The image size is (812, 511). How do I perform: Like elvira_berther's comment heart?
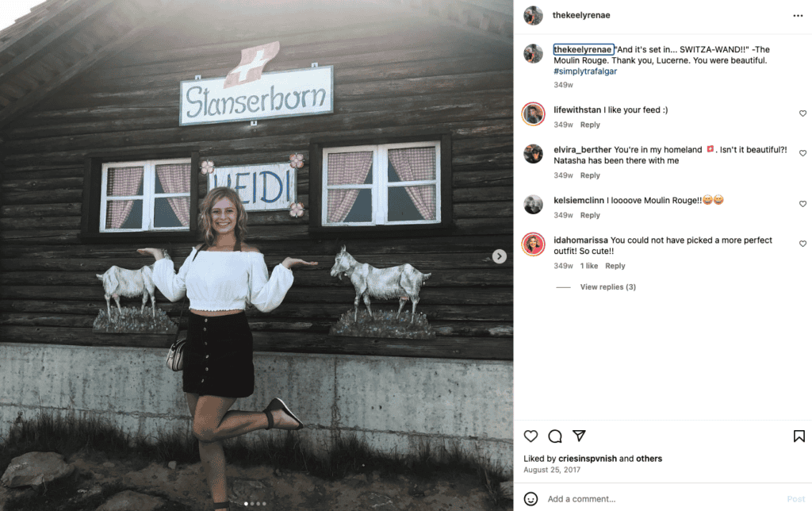802,153
